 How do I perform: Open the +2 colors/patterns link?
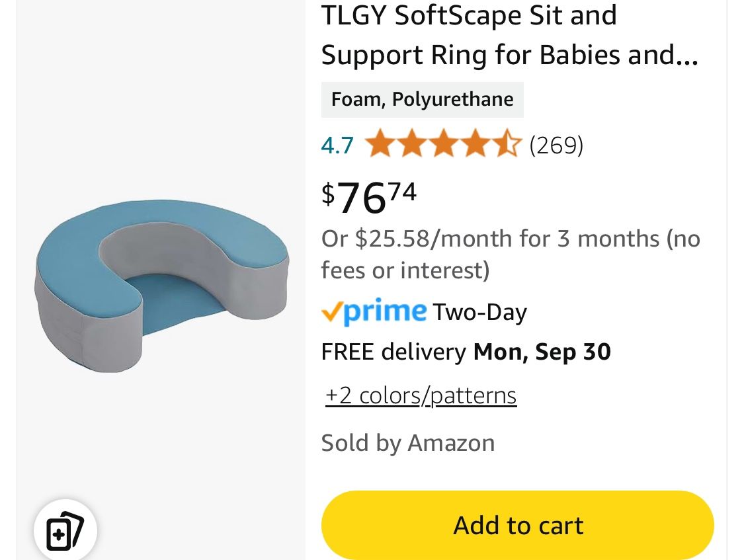click(421, 395)
